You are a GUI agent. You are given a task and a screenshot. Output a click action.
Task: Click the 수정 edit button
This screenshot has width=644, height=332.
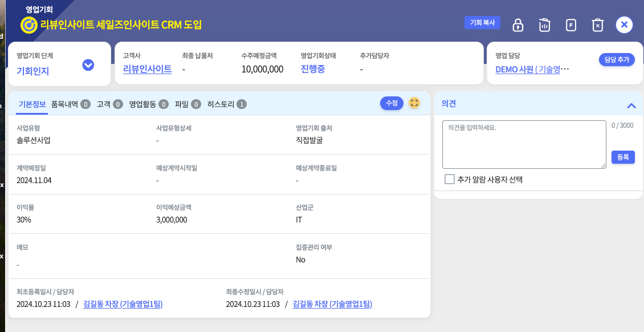[392, 103]
